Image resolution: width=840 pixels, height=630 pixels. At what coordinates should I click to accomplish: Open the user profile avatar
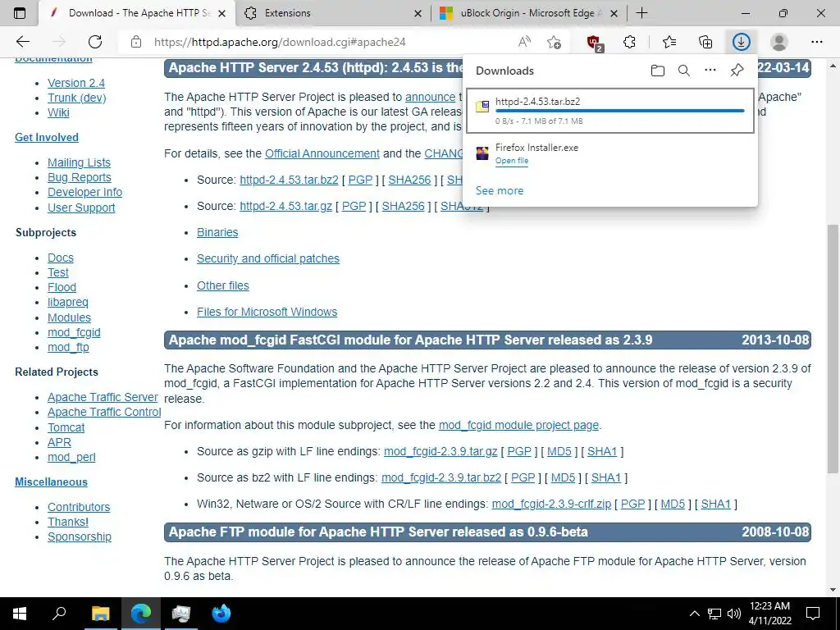pos(779,42)
